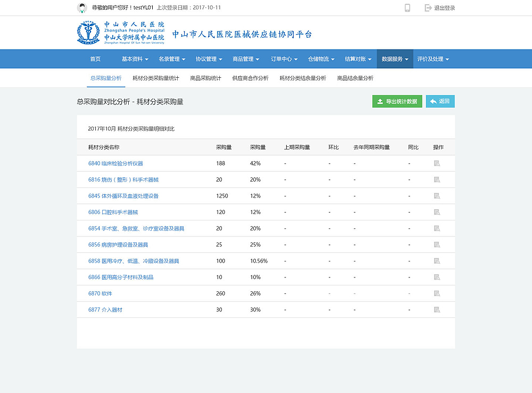Click the 导出统计数据 export button
The height and width of the screenshot is (393, 532).
coord(397,101)
